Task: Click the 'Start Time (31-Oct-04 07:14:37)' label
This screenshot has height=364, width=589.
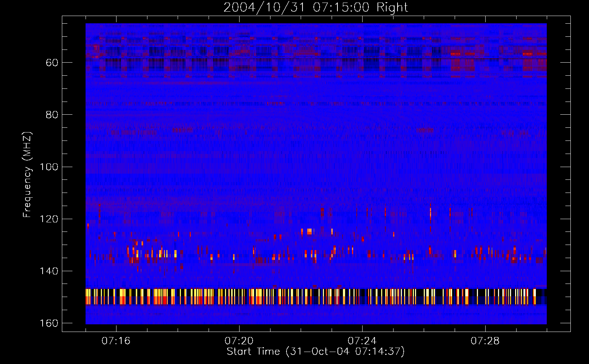Action: (316, 352)
